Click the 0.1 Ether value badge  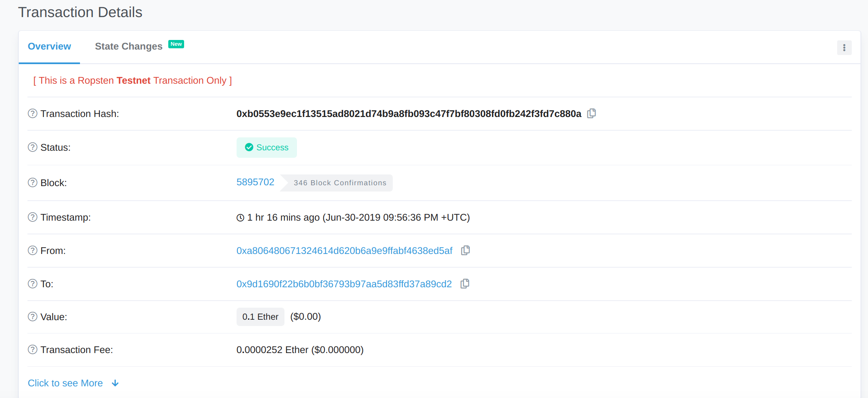pyautogui.click(x=260, y=317)
